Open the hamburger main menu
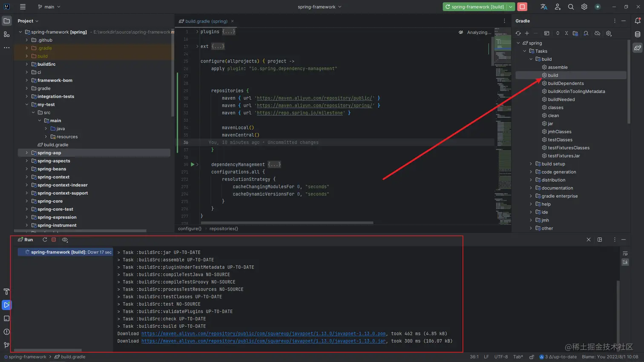The image size is (644, 362). [x=23, y=6]
